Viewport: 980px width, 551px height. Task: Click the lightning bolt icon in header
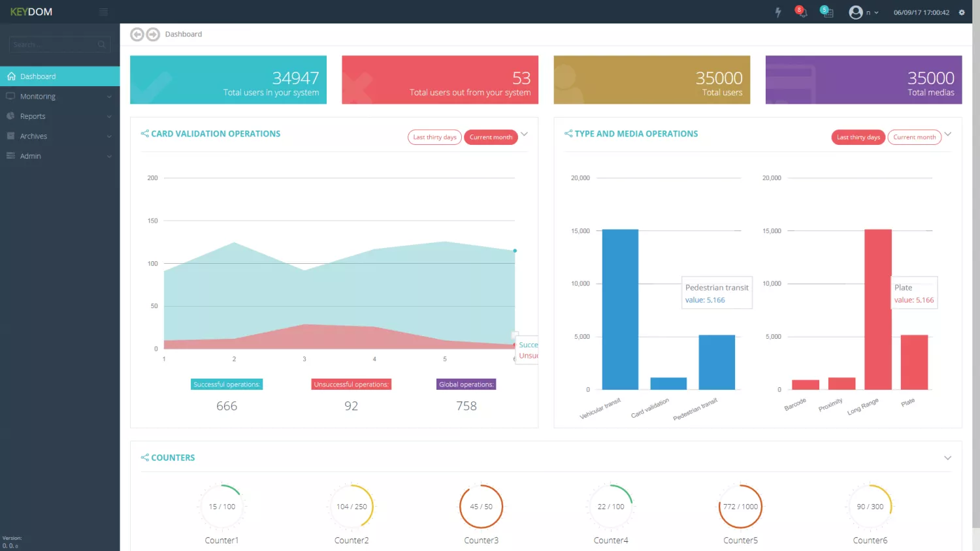[x=777, y=12]
